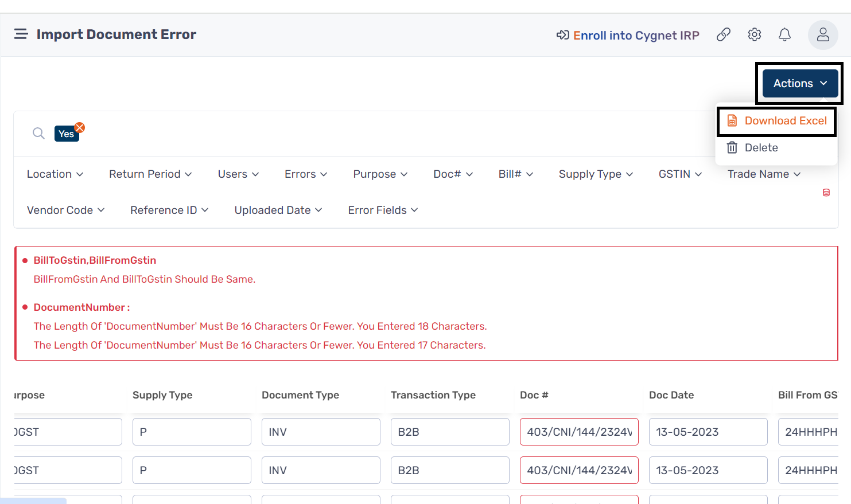This screenshot has width=851, height=504.
Task: Click first row Supply Type field P
Action: pos(192,432)
